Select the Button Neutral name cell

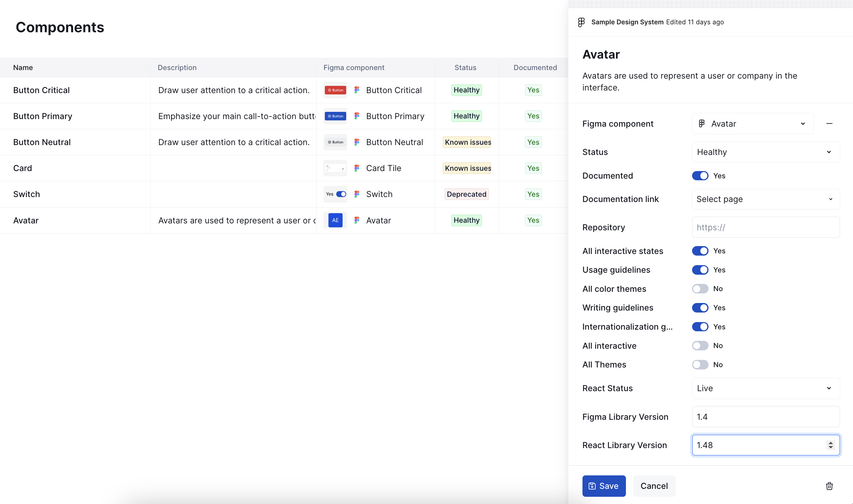[75, 142]
